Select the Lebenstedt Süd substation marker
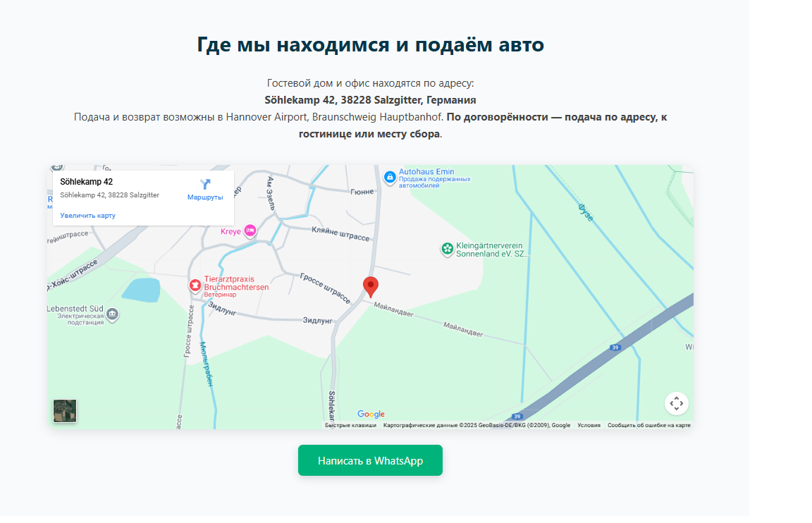 pyautogui.click(x=112, y=313)
